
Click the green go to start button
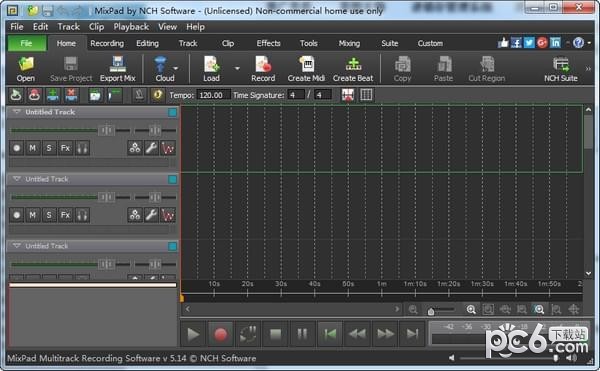tap(330, 334)
